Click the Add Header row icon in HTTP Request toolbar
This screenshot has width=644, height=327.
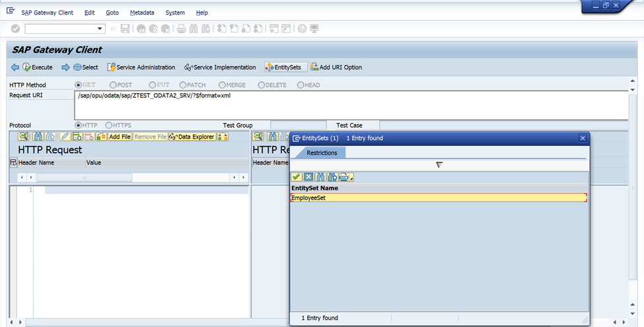pos(77,136)
